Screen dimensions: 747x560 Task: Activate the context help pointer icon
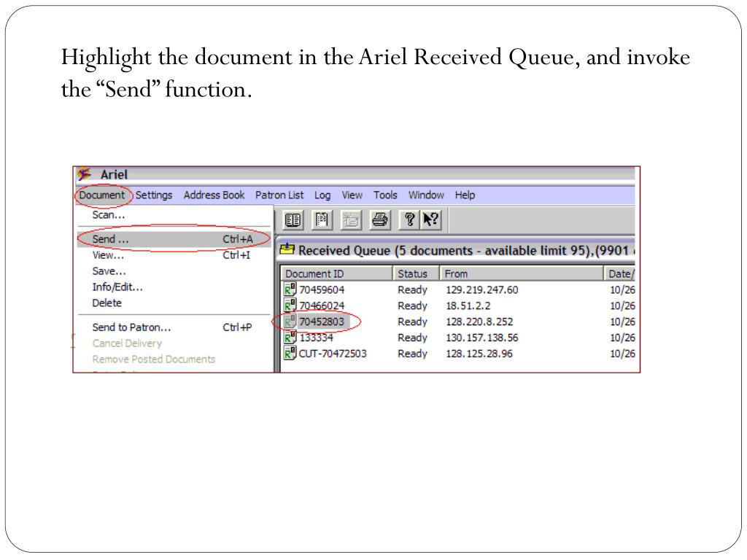[430, 220]
